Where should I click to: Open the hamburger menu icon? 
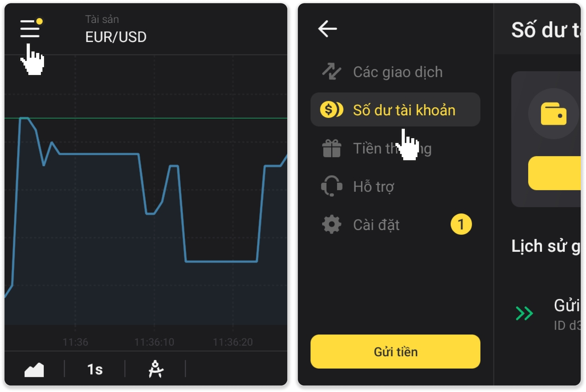tap(30, 29)
